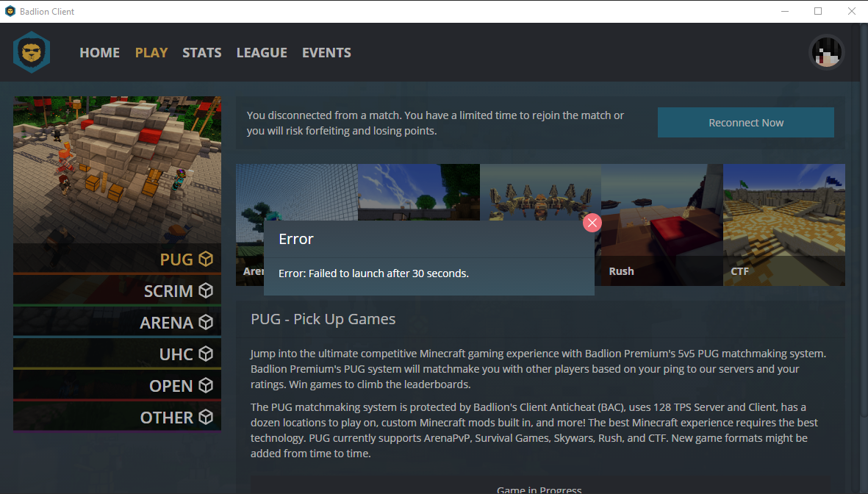Open the user avatar profile picture
The width and height of the screenshot is (868, 494).
(x=827, y=53)
